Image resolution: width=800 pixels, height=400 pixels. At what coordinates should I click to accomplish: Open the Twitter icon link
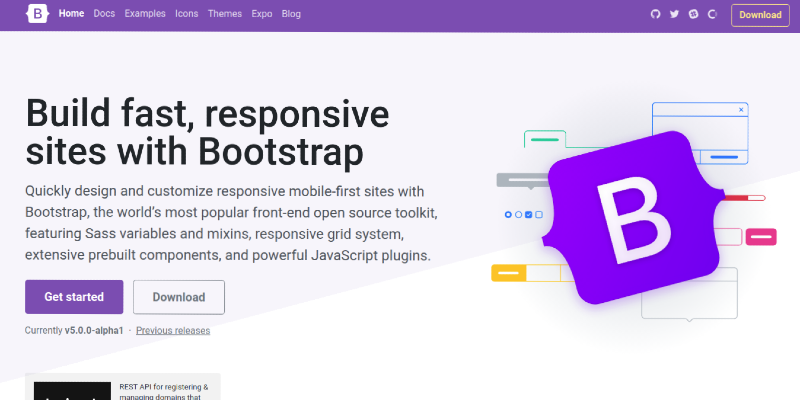click(675, 15)
